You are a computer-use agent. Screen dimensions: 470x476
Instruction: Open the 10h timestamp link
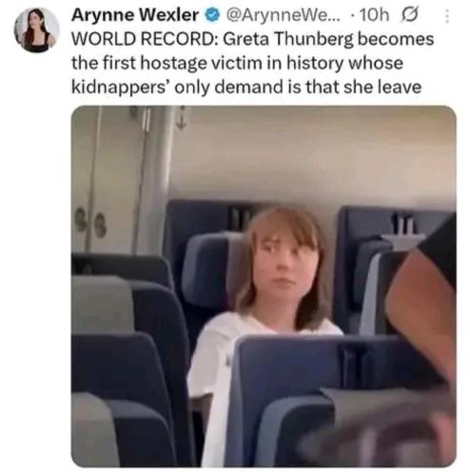click(x=374, y=15)
